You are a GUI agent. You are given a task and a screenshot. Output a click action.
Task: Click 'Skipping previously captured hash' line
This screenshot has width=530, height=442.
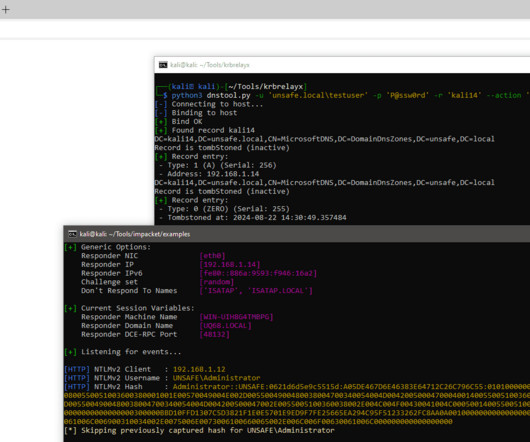(x=199, y=431)
